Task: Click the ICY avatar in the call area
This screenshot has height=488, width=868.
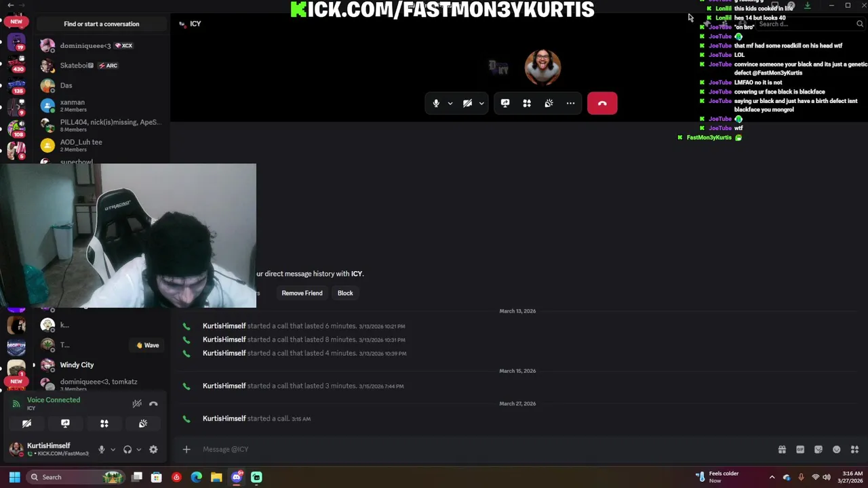Action: tap(498, 66)
